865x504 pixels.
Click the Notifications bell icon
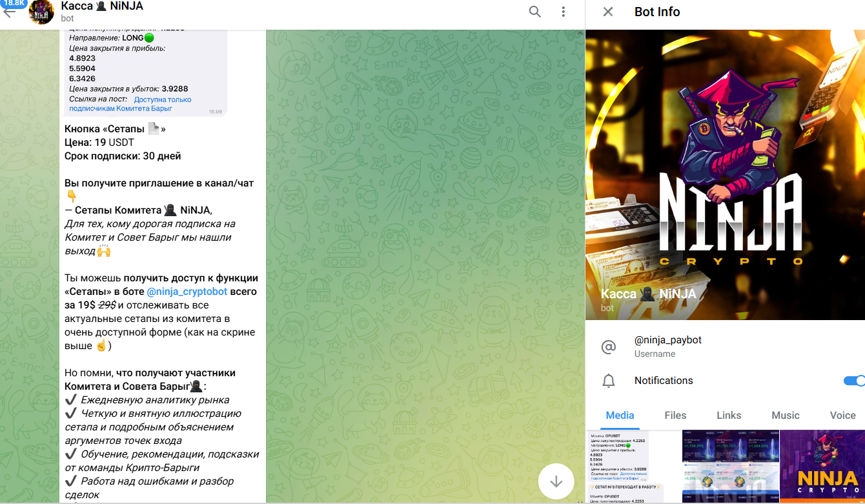point(608,381)
